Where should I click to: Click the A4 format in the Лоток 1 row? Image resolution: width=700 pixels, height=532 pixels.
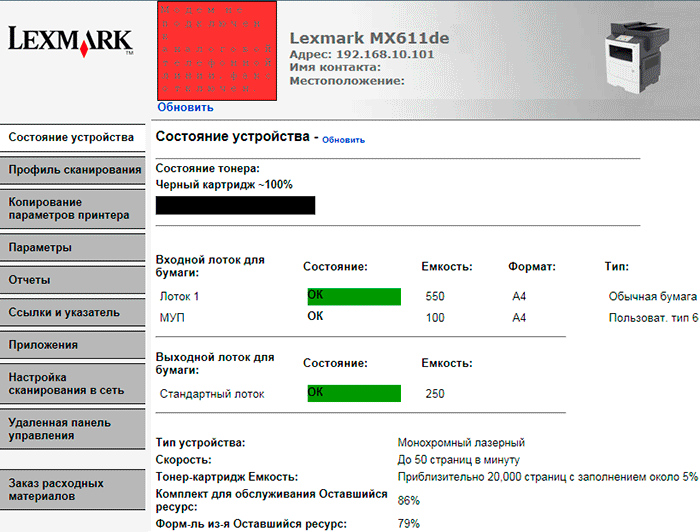[x=519, y=296]
